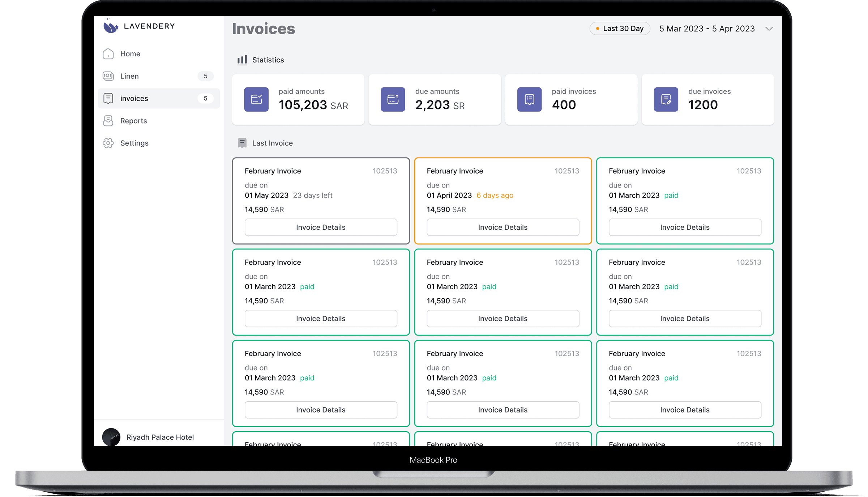Click the due amounts card icon
This screenshot has height=497, width=868.
point(393,99)
